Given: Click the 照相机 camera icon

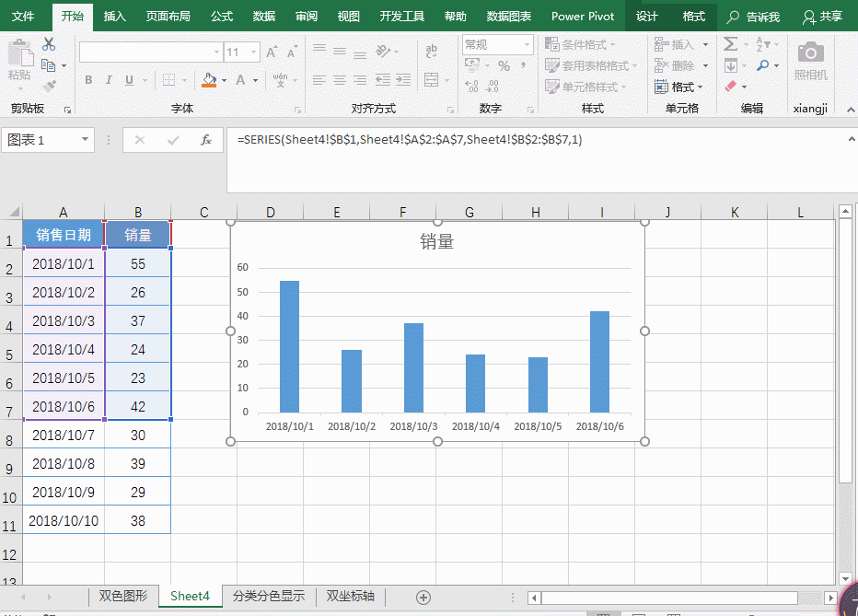Looking at the screenshot, I should 809,52.
